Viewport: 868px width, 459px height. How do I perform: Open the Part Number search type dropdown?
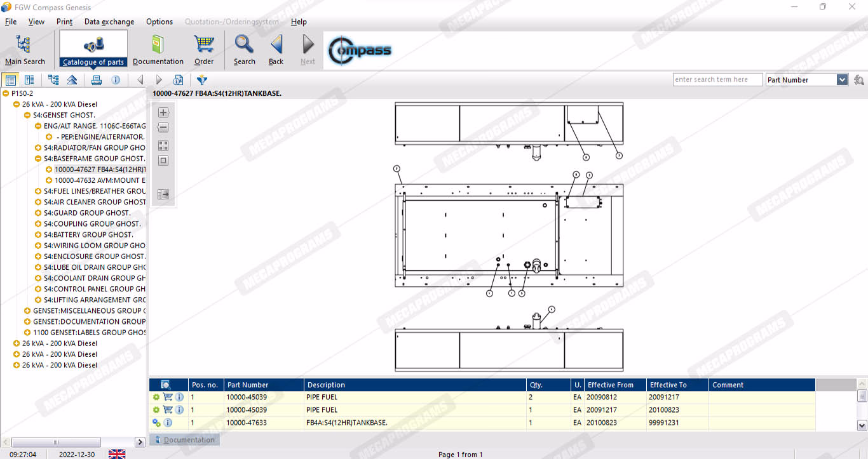point(843,80)
